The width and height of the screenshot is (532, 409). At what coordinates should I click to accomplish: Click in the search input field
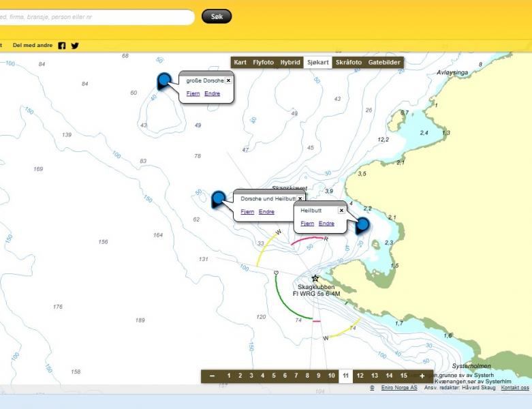(x=95, y=17)
